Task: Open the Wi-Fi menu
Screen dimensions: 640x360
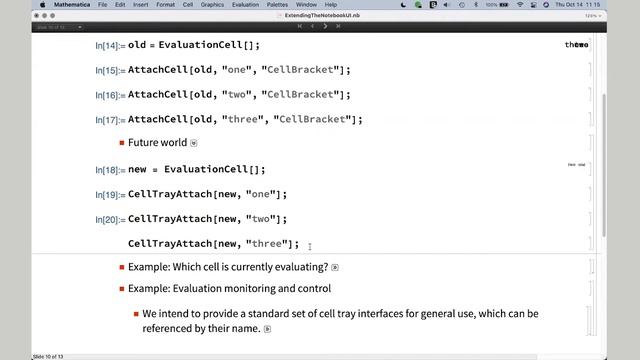Action: [x=520, y=5]
